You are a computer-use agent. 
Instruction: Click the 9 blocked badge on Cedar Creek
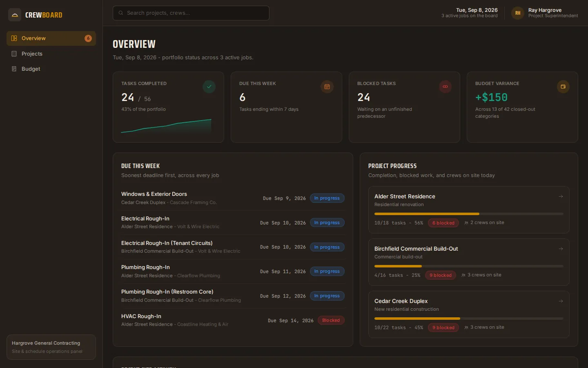point(443,328)
